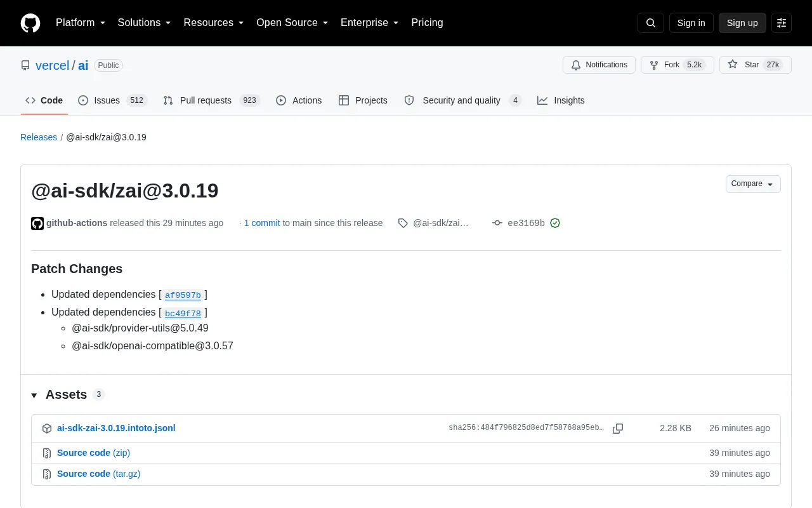Click the green verified check next to ee3169b
812x508 pixels.
555,223
